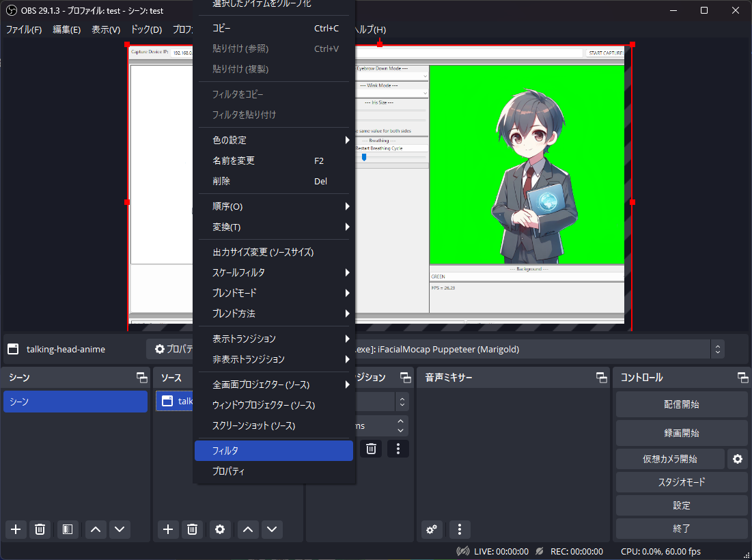
Task: Add a new scene with the plus icon
Action: click(15, 529)
